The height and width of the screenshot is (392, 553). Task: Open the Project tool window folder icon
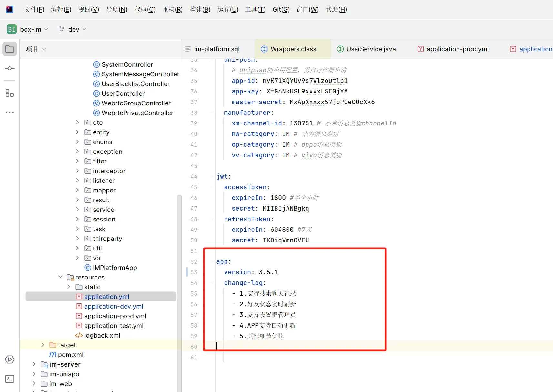pos(10,49)
